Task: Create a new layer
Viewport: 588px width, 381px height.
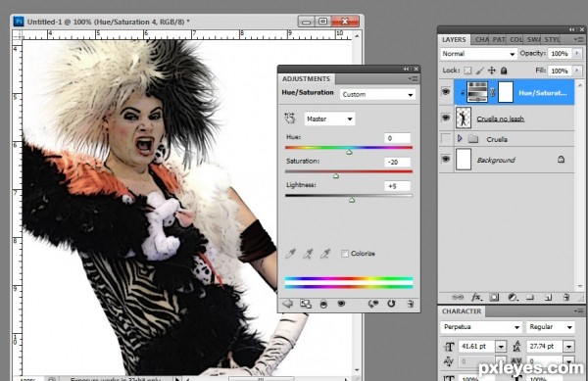Action: (x=548, y=298)
